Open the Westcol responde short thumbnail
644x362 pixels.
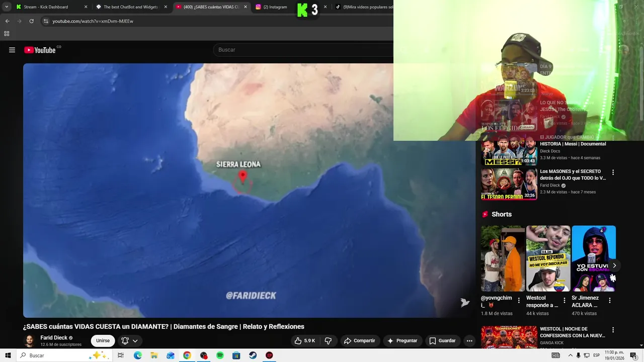tap(548, 258)
